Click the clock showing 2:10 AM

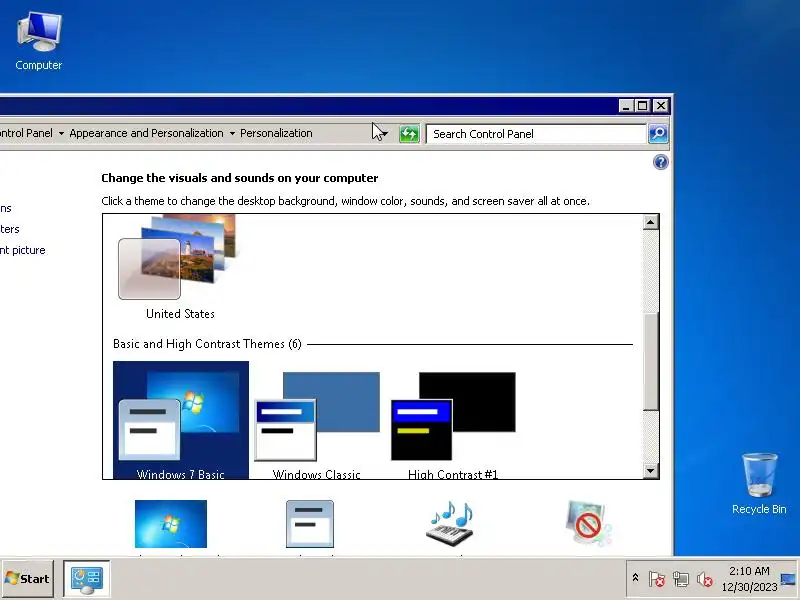[x=749, y=579]
